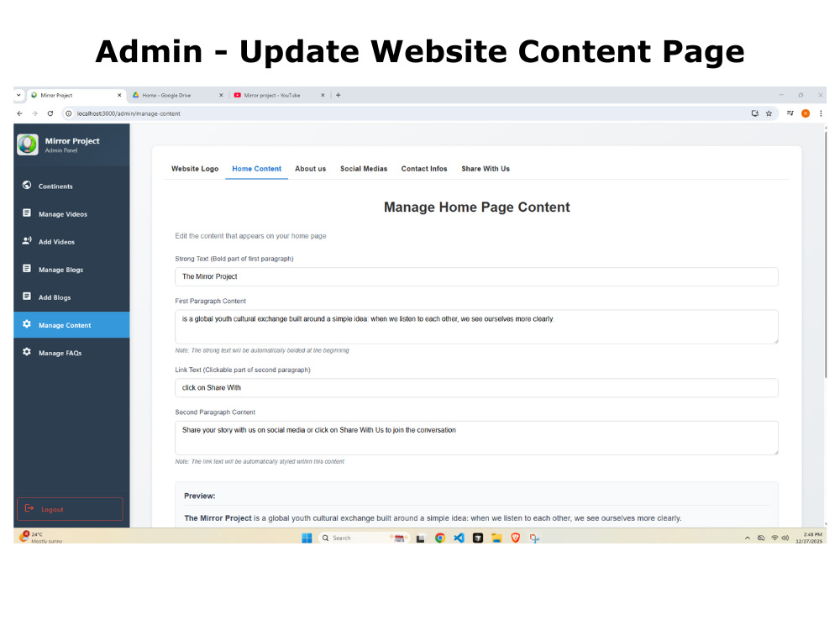Expand the browser tab search dropdown
The width and height of the screenshot is (840, 630).
click(18, 96)
